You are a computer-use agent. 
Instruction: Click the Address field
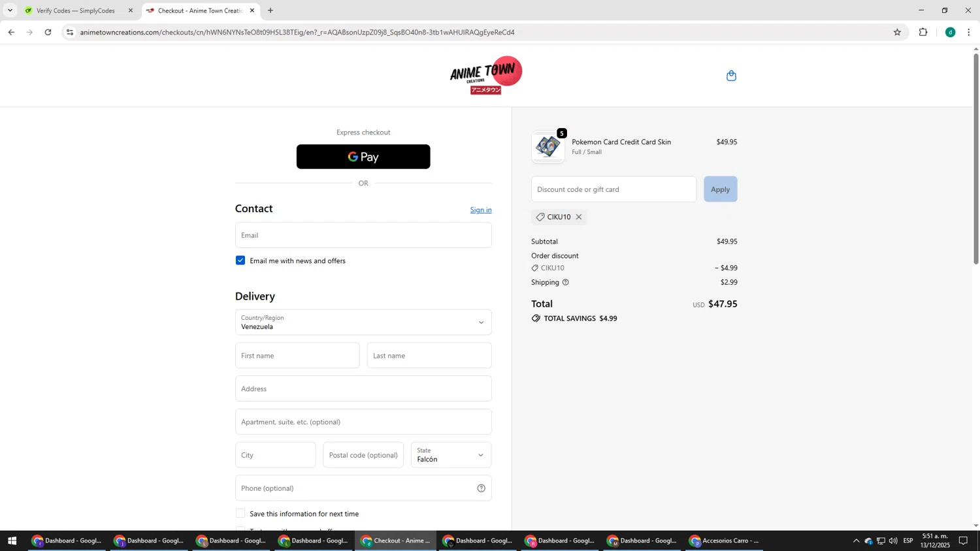coord(363,389)
